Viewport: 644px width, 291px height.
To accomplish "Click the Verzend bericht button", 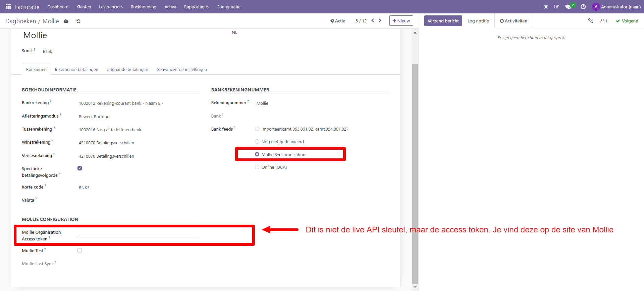I will click(443, 21).
